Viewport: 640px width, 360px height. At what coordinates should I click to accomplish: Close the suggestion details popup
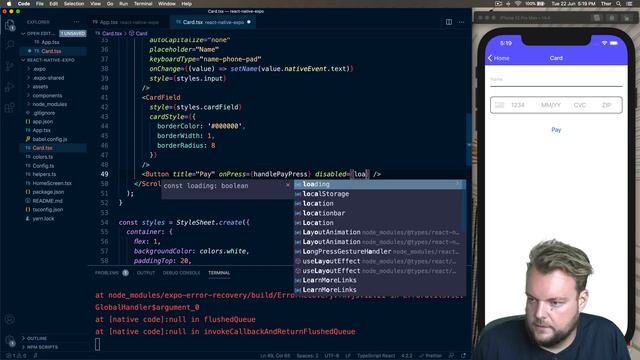click(x=288, y=185)
